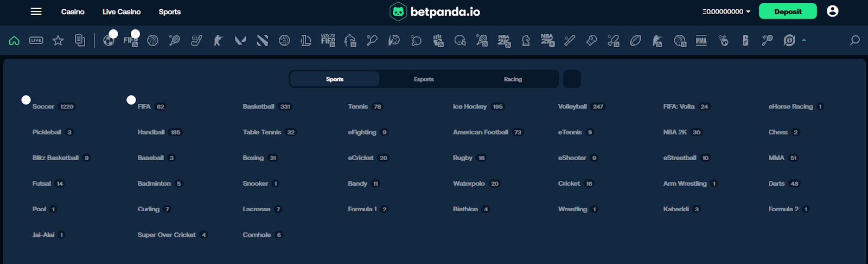Viewport: 868px width, 264px height.
Task: Select Table Tennis entry
Action: pyautogui.click(x=270, y=132)
